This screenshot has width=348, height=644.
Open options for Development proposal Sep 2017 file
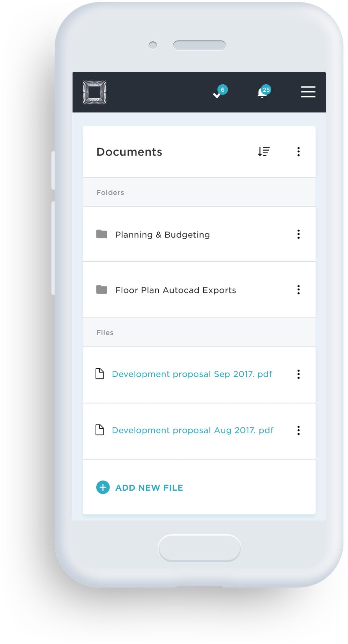(298, 374)
